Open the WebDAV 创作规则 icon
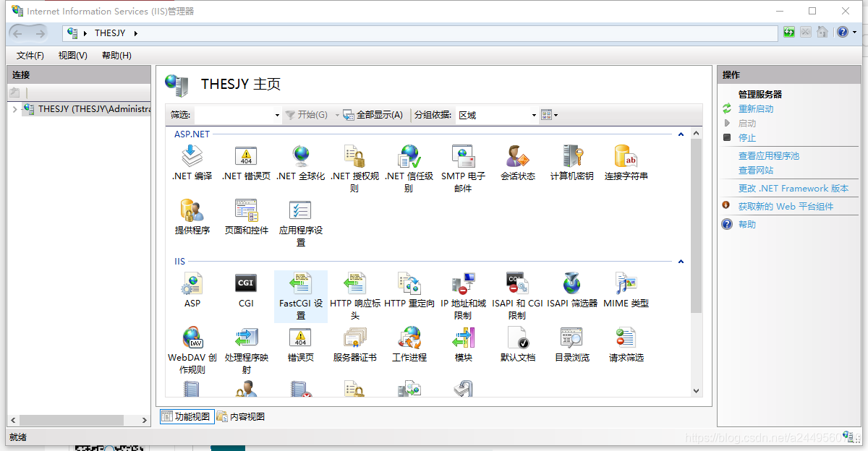 click(x=192, y=351)
